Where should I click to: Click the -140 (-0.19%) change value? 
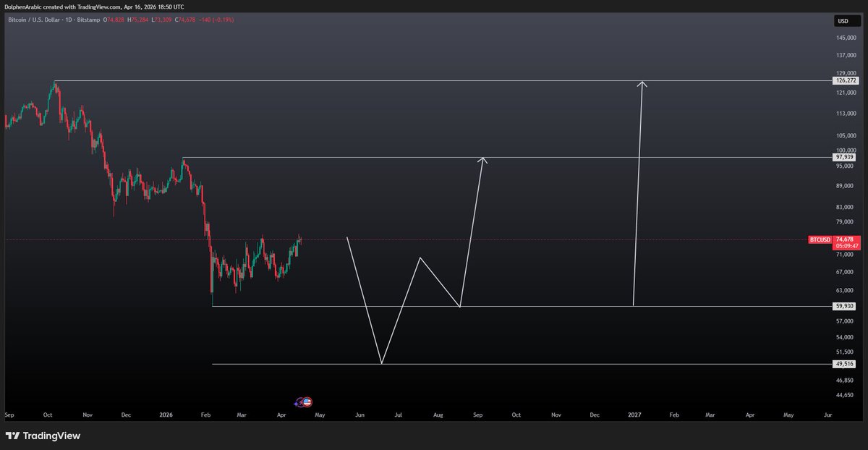tap(215, 20)
